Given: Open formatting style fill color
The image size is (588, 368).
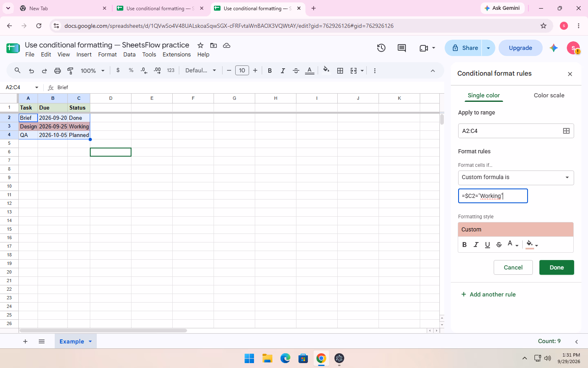Looking at the screenshot, I should click(x=532, y=245).
